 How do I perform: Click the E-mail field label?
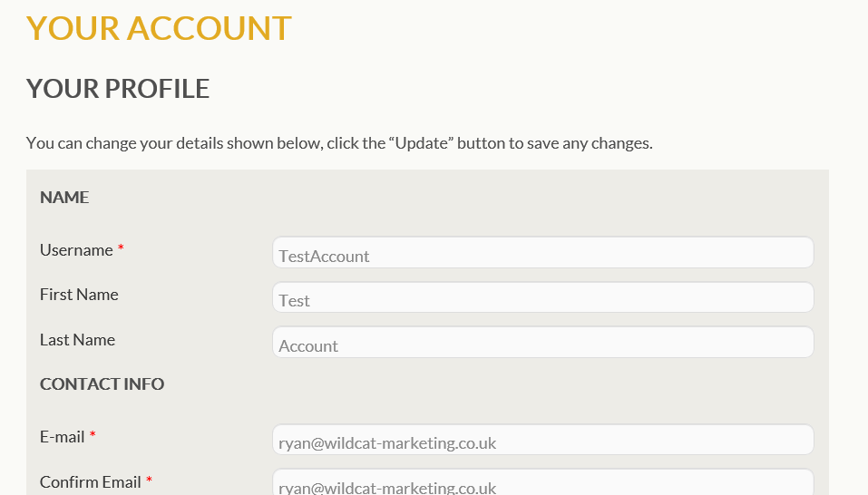[62, 437]
